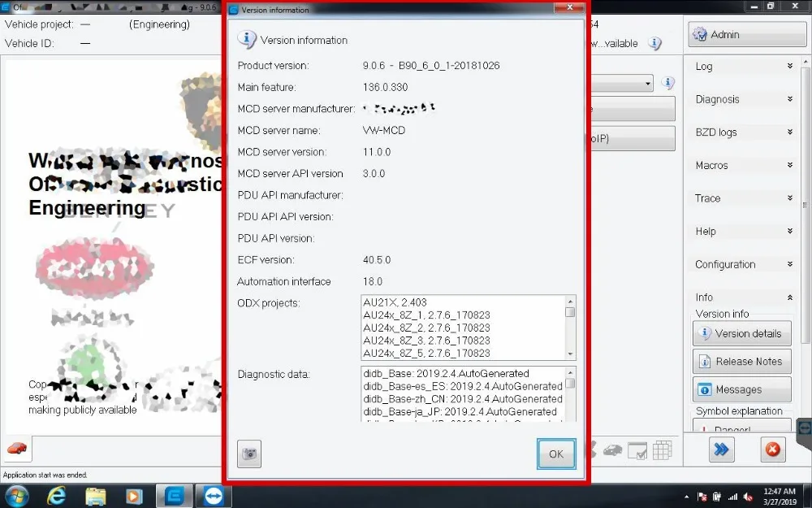Click the Show desktop strip beside clock
Image resolution: width=812 pixels, height=508 pixels.
tap(809, 497)
